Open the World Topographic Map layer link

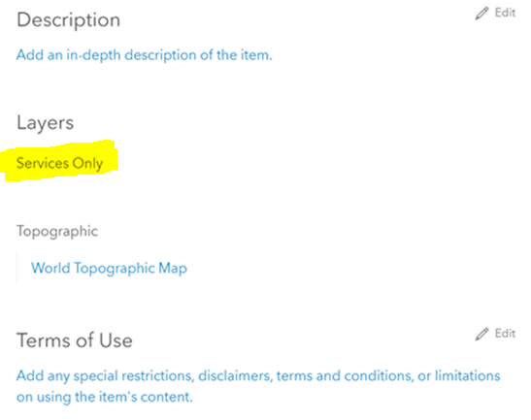[109, 269]
